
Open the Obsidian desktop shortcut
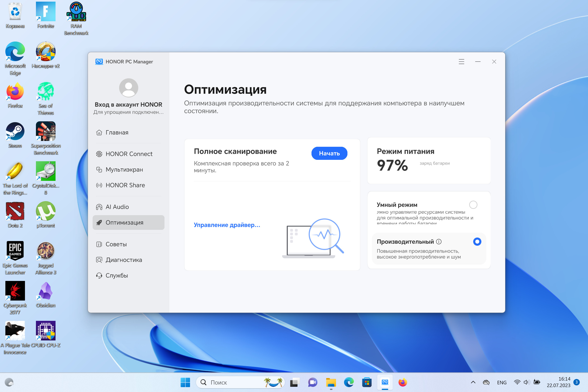click(x=45, y=294)
